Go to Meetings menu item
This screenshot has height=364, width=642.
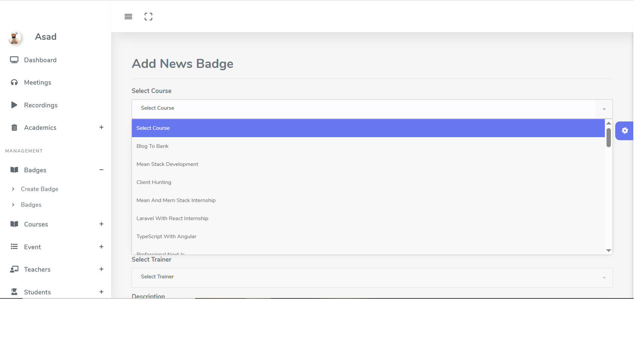point(37,82)
